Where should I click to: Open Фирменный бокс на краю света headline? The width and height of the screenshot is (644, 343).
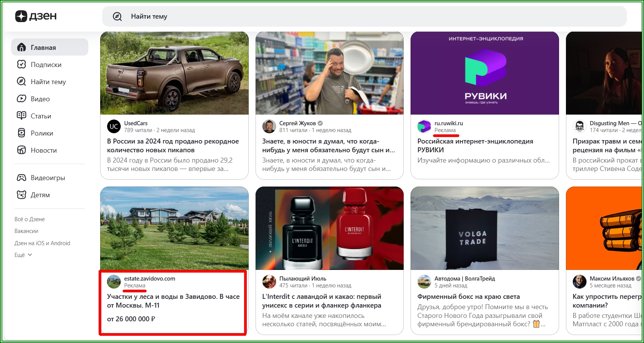[468, 297]
